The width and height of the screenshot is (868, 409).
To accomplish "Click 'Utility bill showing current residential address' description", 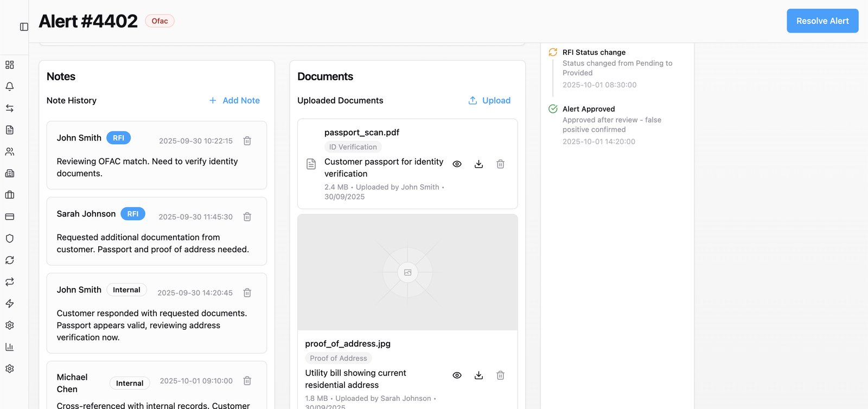I will (355, 379).
